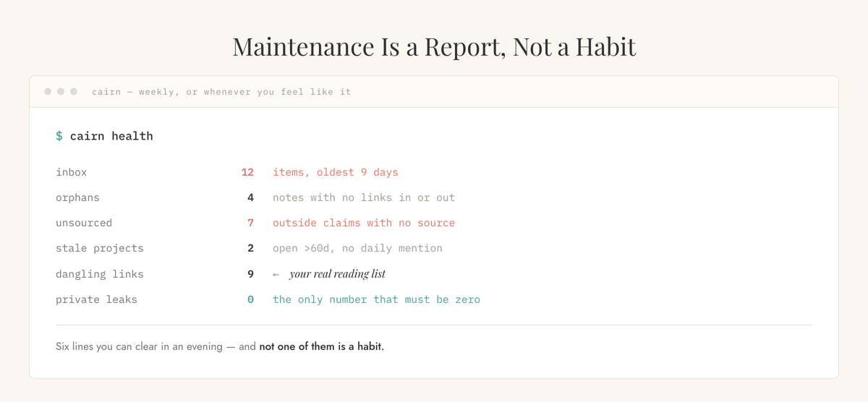The height and width of the screenshot is (402, 868).
Task: Click the orphans row label
Action: click(77, 197)
